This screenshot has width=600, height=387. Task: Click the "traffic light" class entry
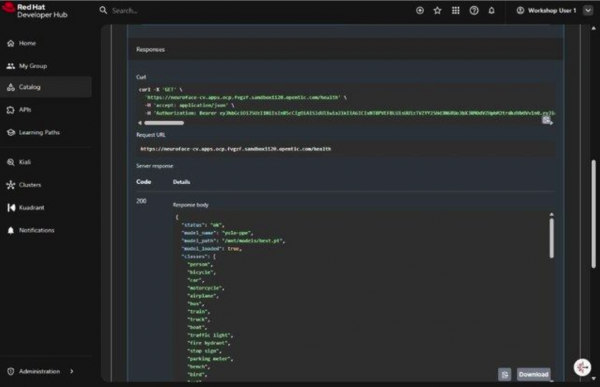point(210,335)
